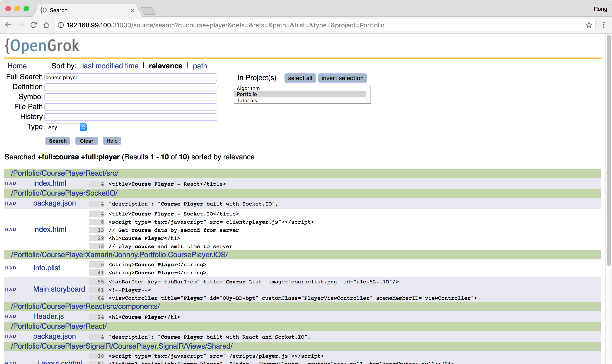Open the Type dropdown set to Any
Viewport: 612px width, 364px height.
(x=66, y=127)
